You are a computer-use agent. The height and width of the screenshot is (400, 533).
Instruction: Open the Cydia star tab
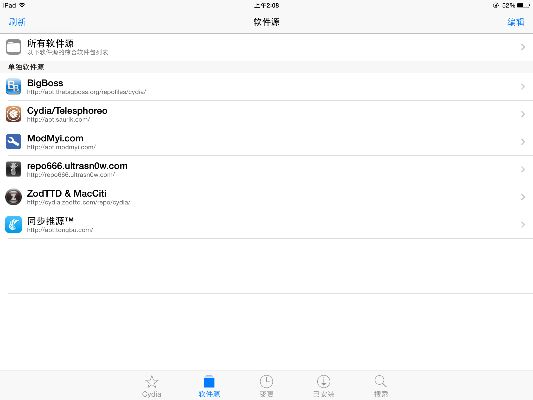coord(152,386)
